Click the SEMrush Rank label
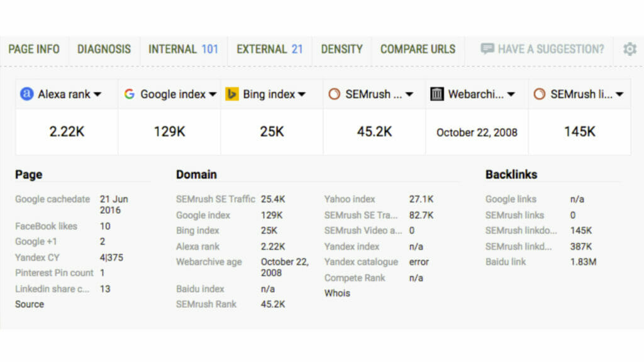 [x=206, y=304]
